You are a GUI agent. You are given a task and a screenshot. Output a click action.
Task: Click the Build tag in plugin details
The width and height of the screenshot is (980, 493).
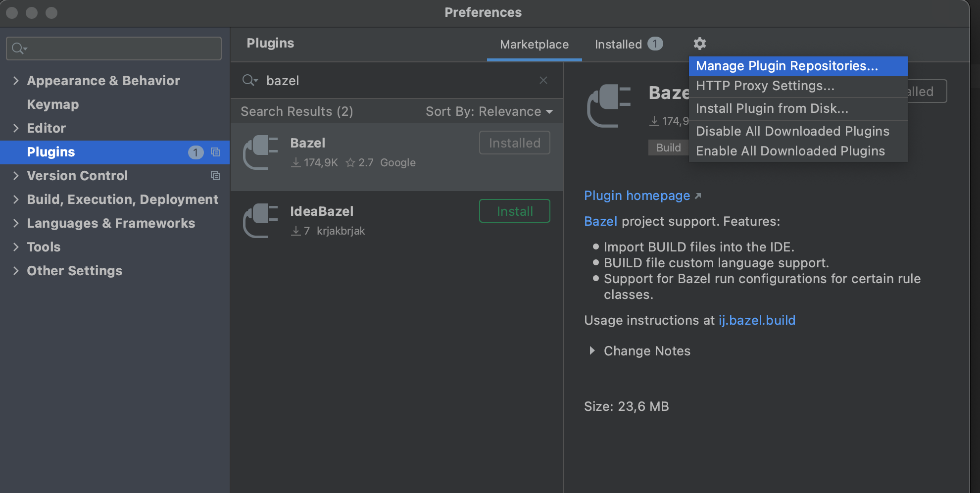pos(668,148)
